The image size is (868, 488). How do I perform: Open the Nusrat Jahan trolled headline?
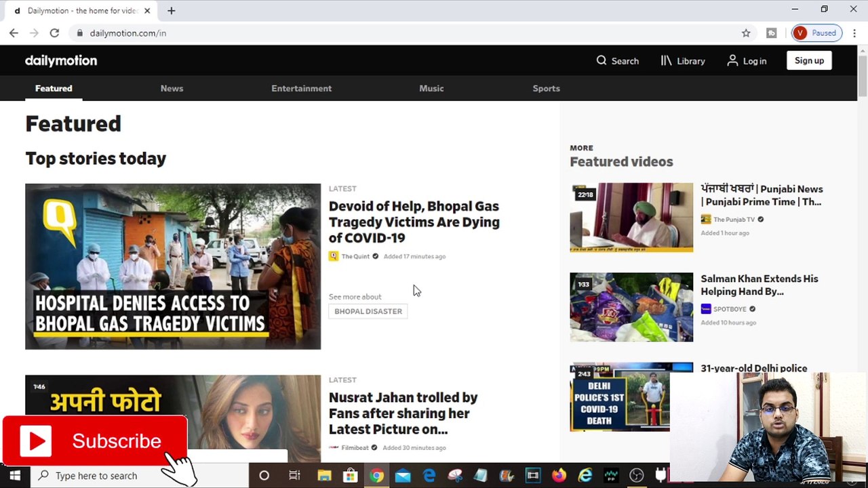pos(403,413)
